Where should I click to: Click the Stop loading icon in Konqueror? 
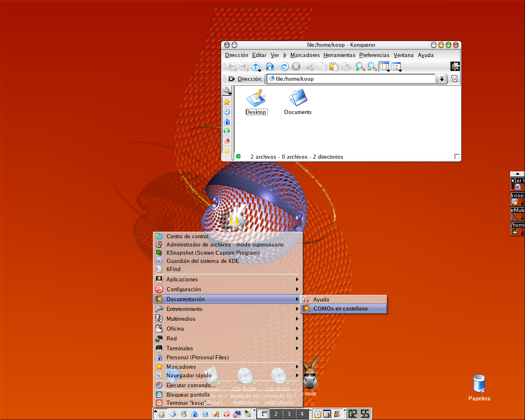[x=296, y=66]
